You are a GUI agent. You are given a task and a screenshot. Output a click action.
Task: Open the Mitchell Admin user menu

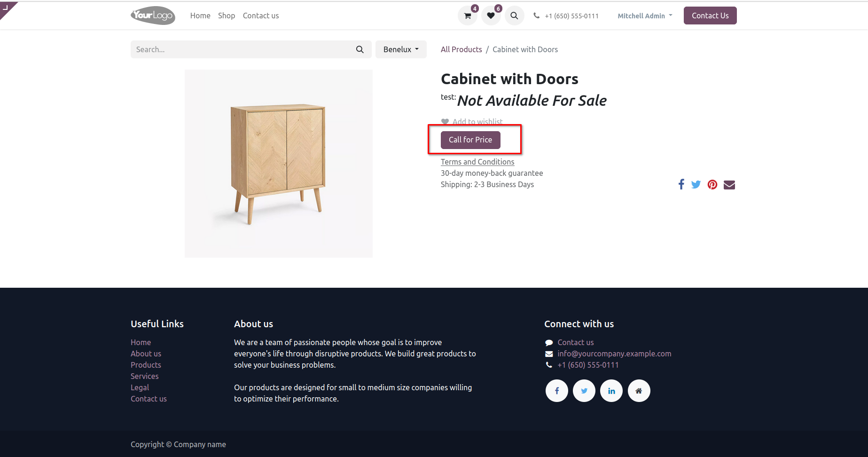[645, 16]
